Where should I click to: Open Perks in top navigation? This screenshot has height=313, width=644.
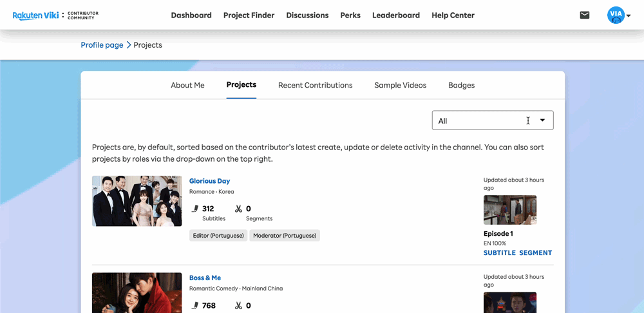point(350,15)
